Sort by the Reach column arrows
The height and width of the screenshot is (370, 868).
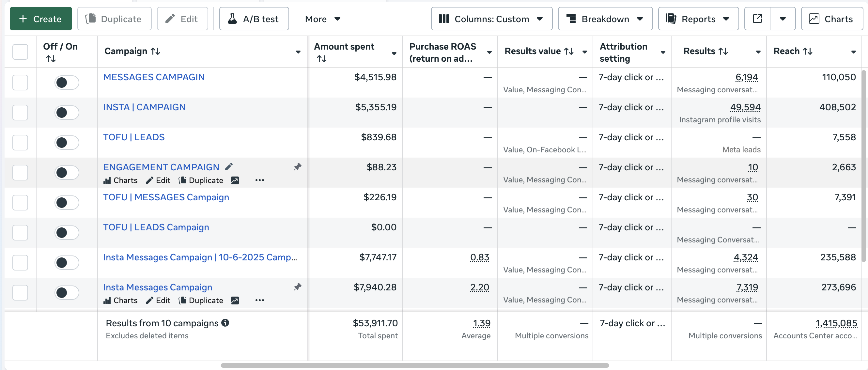pos(808,51)
